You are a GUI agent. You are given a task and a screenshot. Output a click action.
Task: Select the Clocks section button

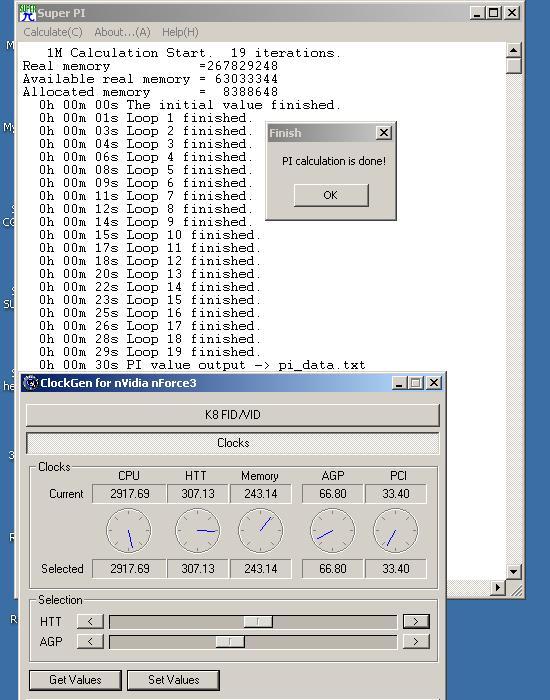pyautogui.click(x=233, y=443)
